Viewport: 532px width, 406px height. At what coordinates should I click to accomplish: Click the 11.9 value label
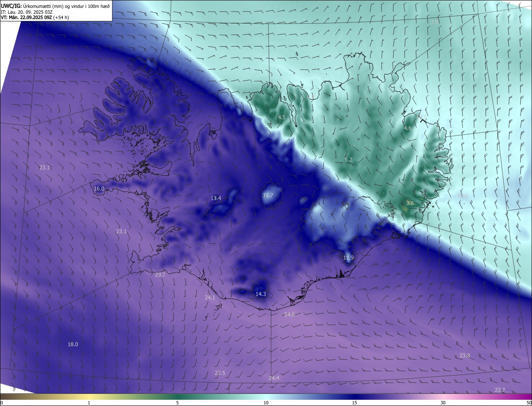(x=348, y=257)
